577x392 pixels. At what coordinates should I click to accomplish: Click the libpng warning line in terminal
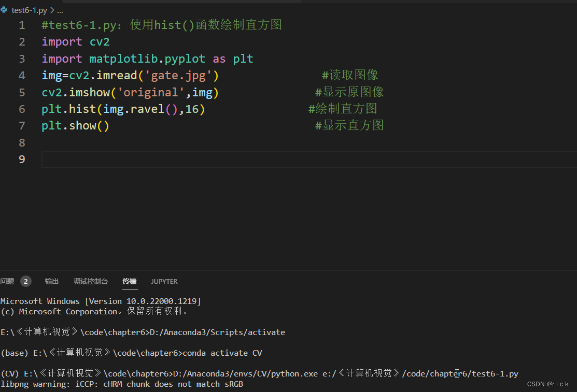click(x=122, y=384)
